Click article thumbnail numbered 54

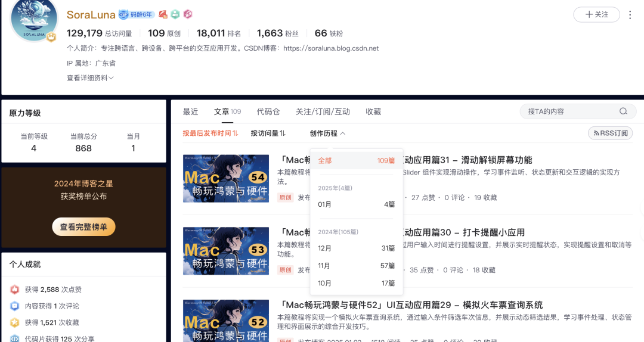[226, 179]
